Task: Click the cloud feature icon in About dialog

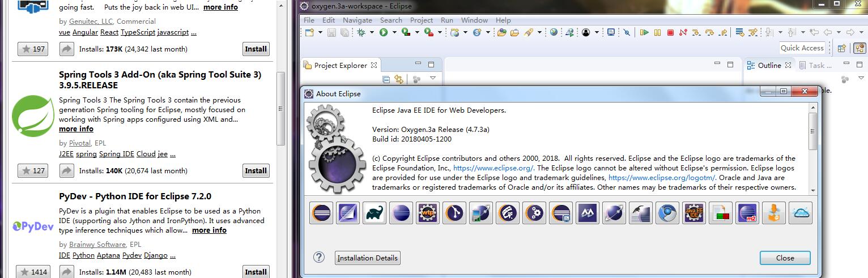Action: tap(801, 213)
